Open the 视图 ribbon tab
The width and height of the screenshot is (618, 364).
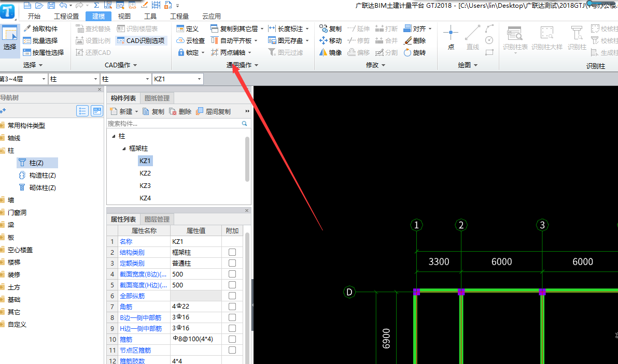click(124, 16)
